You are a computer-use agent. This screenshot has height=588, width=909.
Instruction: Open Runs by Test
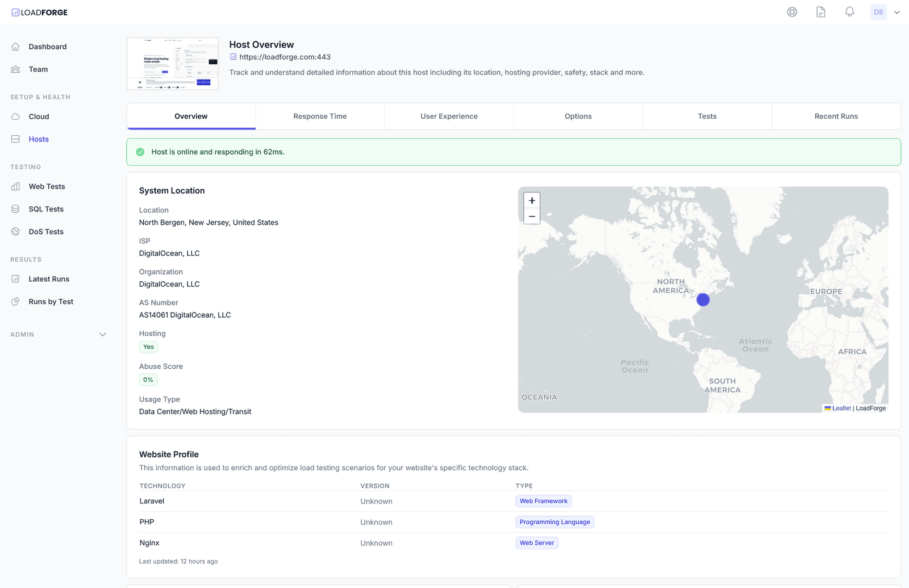coord(51,301)
